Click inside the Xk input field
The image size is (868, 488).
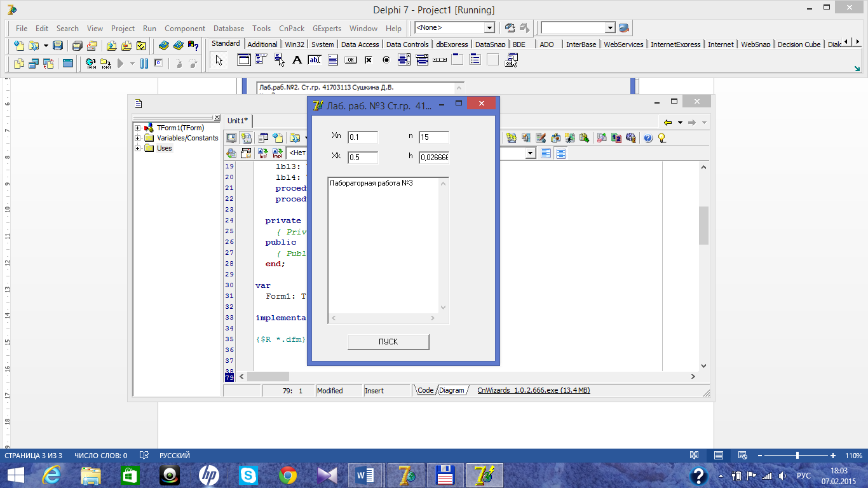[x=363, y=158]
